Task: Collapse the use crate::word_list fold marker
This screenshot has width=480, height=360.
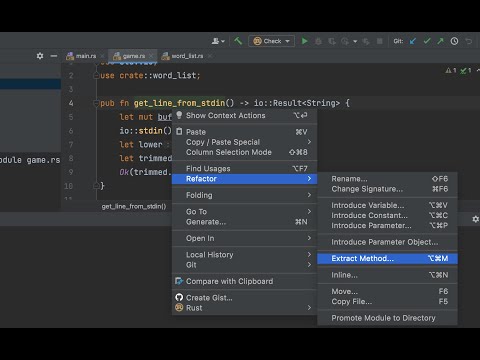Action: 96,76
